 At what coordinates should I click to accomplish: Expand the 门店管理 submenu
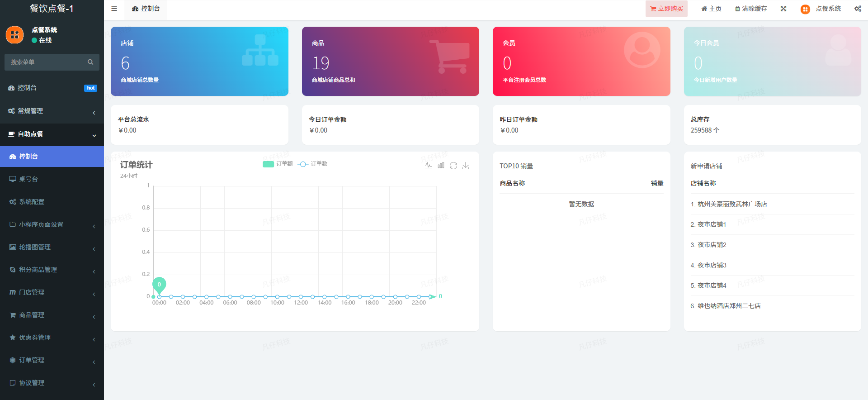pyautogui.click(x=52, y=292)
